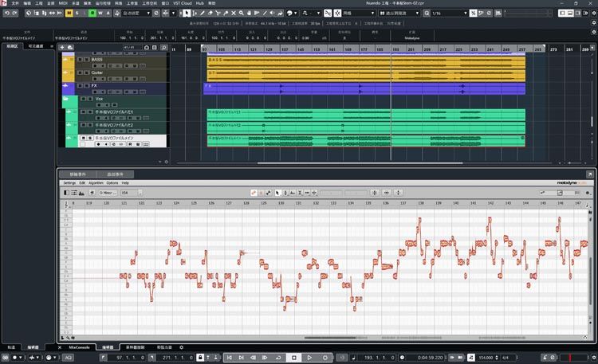Expand the color tool dropdown arrow
Screen dimensions: 598x364
coord(295,13)
